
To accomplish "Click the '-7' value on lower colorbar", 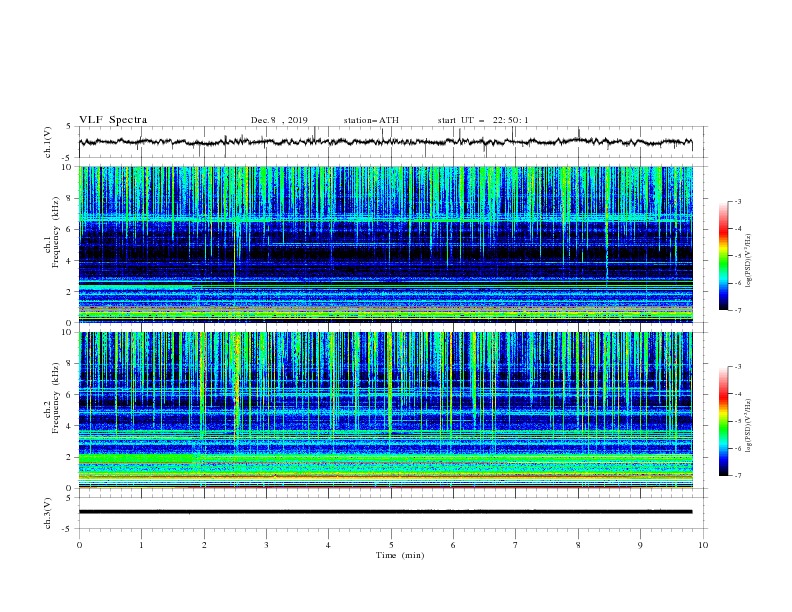I will tap(738, 476).
